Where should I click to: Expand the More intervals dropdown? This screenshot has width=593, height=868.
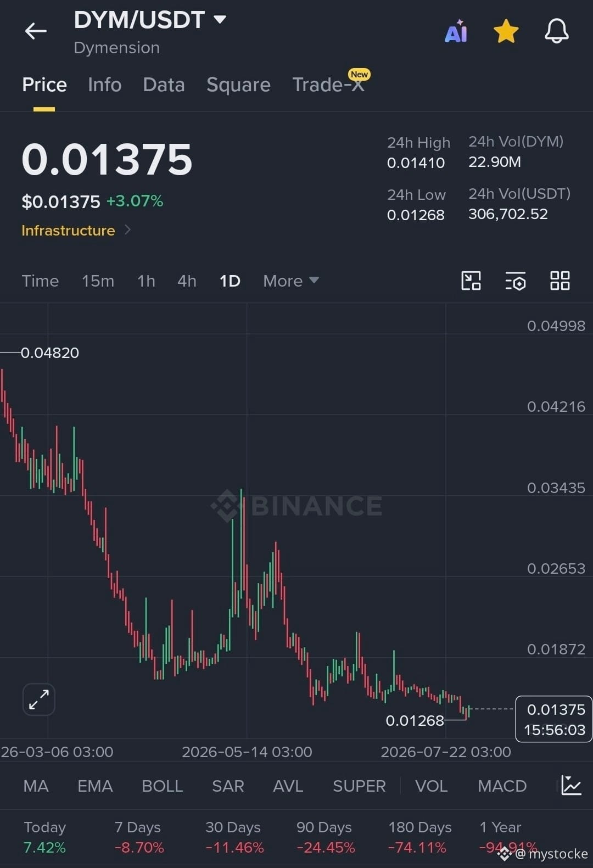[x=291, y=281]
